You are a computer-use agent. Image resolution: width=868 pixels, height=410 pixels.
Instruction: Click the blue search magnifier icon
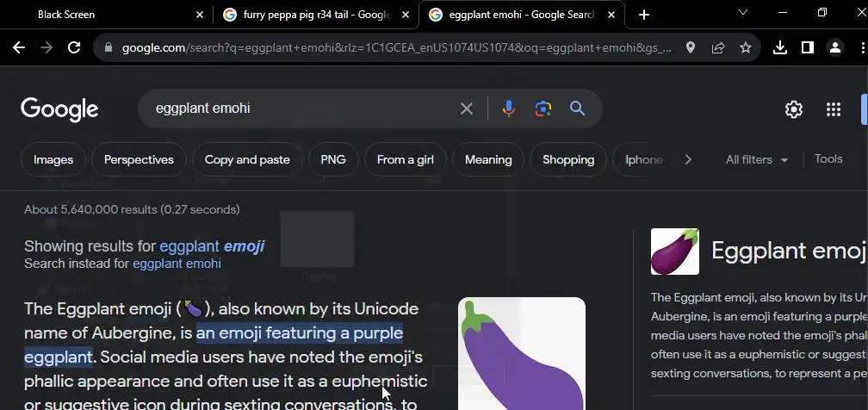(577, 109)
